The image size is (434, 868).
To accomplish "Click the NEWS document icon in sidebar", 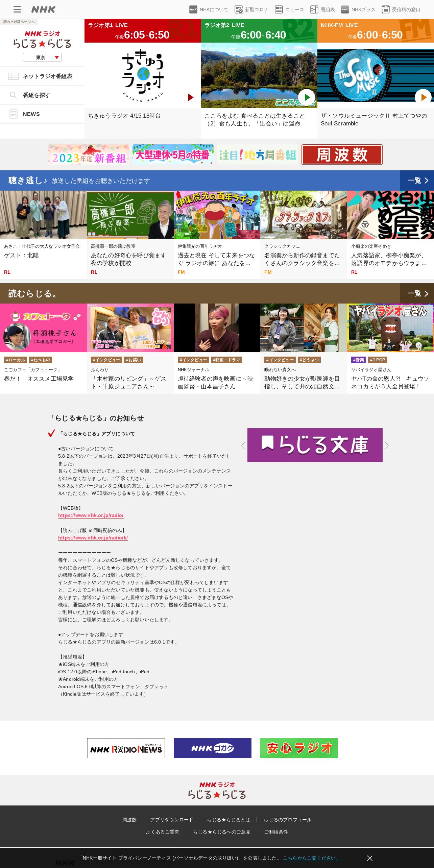I will (14, 114).
